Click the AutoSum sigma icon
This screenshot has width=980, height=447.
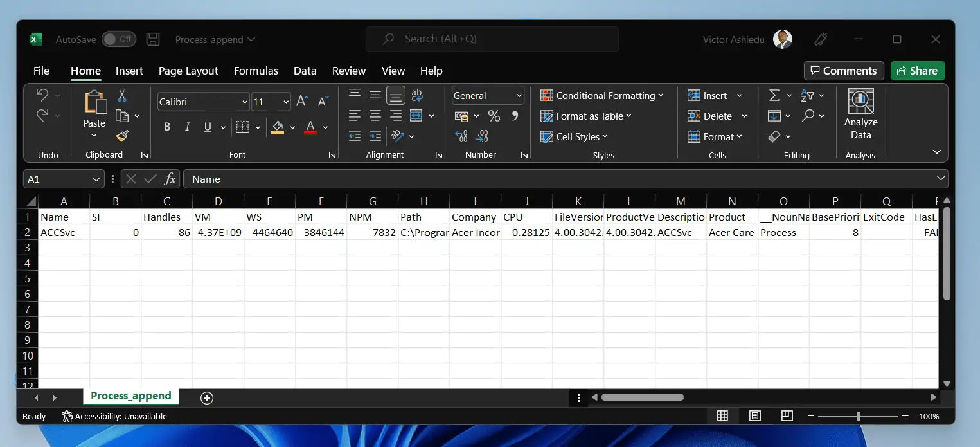(x=774, y=95)
